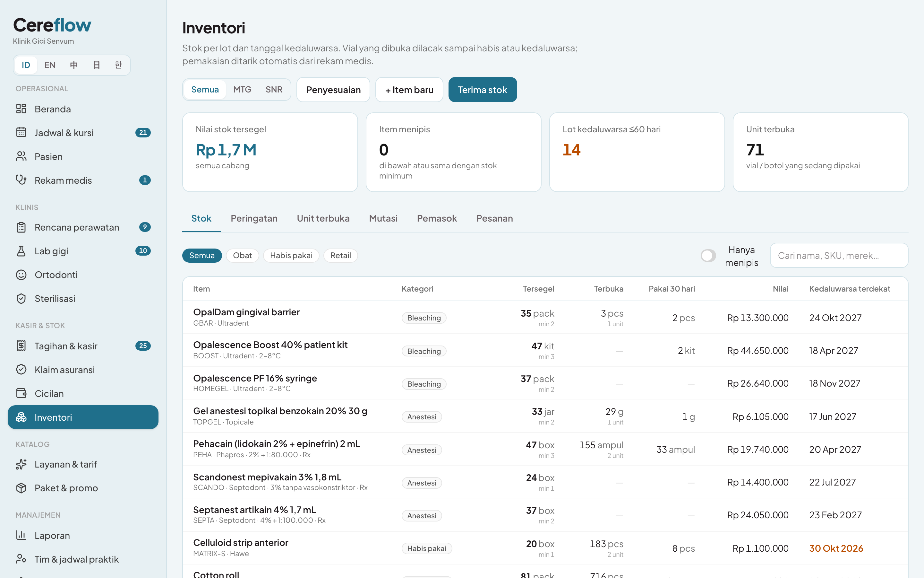Screen dimensions: 924x578
Task: Switch to the Peringatan tab
Action: coord(254,218)
